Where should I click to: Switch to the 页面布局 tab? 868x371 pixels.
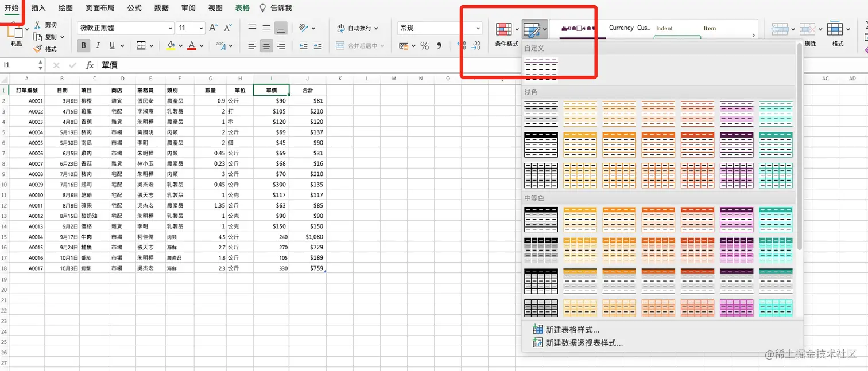coord(100,8)
